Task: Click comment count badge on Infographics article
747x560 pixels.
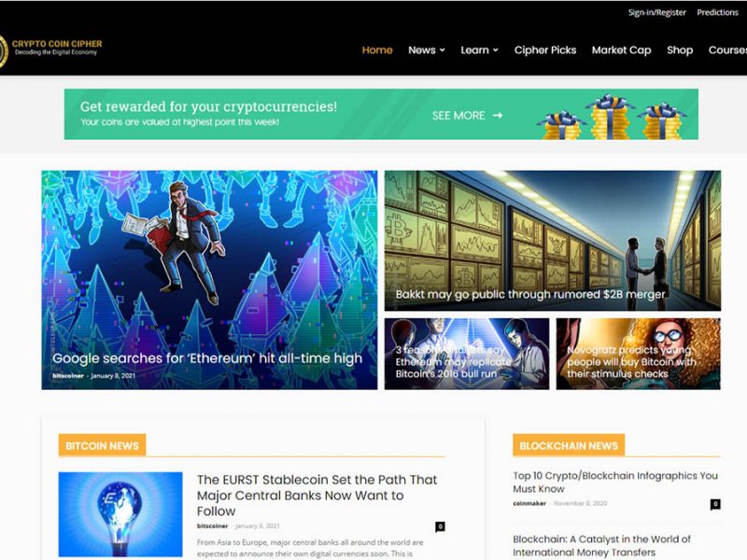Action: tap(715, 504)
